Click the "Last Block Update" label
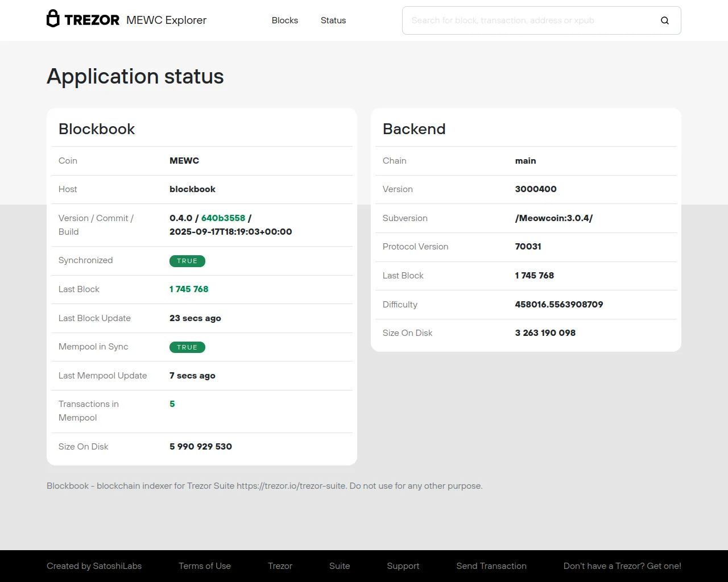The height and width of the screenshot is (582, 728). pyautogui.click(x=94, y=318)
